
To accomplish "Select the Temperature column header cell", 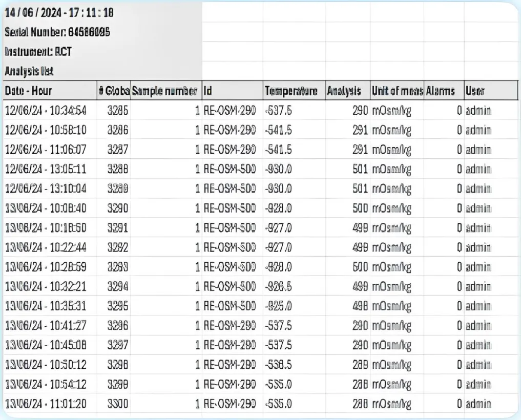I will (x=294, y=91).
